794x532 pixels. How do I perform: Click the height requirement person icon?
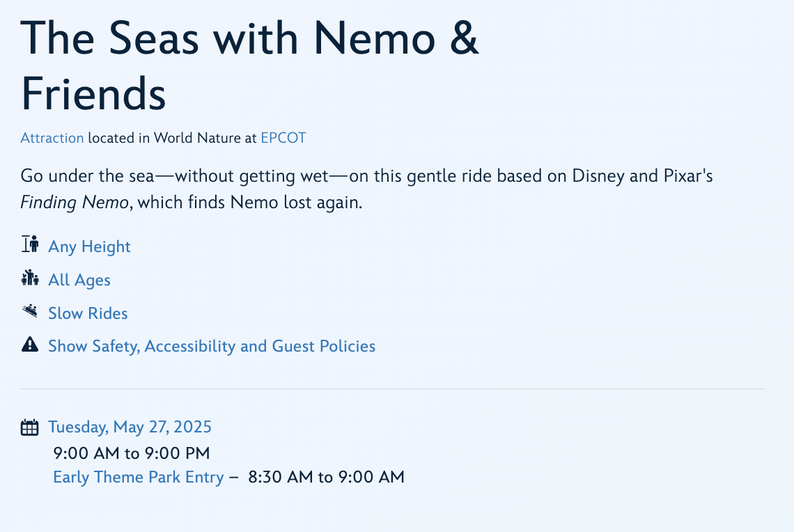[x=29, y=244]
